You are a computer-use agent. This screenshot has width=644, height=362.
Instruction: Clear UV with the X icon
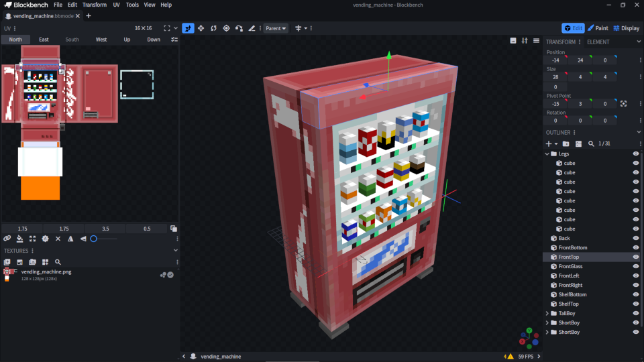coord(58,239)
